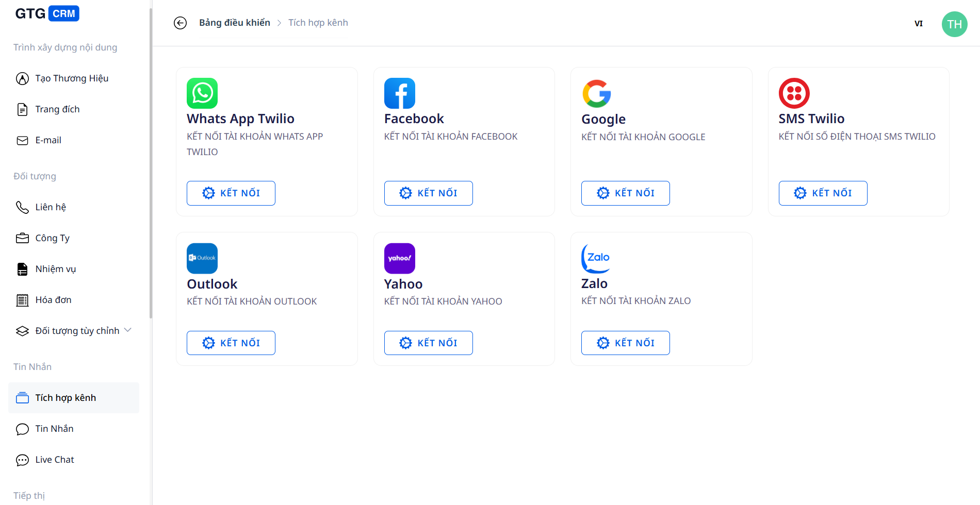Click the WhatsApp Twilio logo icon
This screenshot has width=980, height=505.
pyautogui.click(x=202, y=93)
